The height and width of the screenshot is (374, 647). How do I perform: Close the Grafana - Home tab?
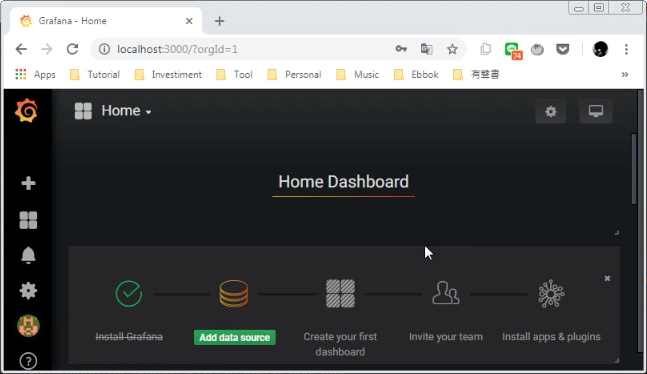(189, 21)
